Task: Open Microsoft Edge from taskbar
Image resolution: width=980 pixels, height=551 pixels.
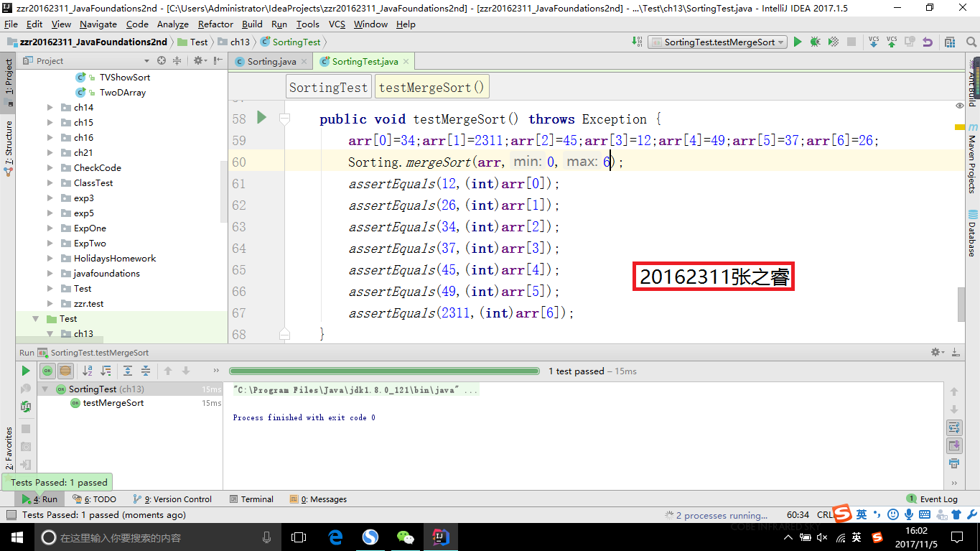Action: [x=335, y=537]
